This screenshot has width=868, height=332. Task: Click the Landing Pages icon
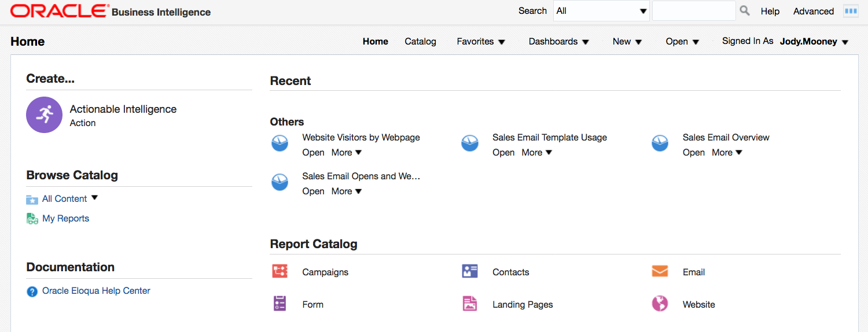tap(470, 304)
